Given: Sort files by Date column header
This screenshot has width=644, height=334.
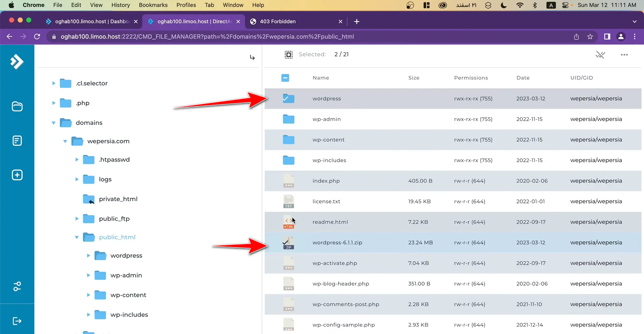Looking at the screenshot, I should 523,78.
